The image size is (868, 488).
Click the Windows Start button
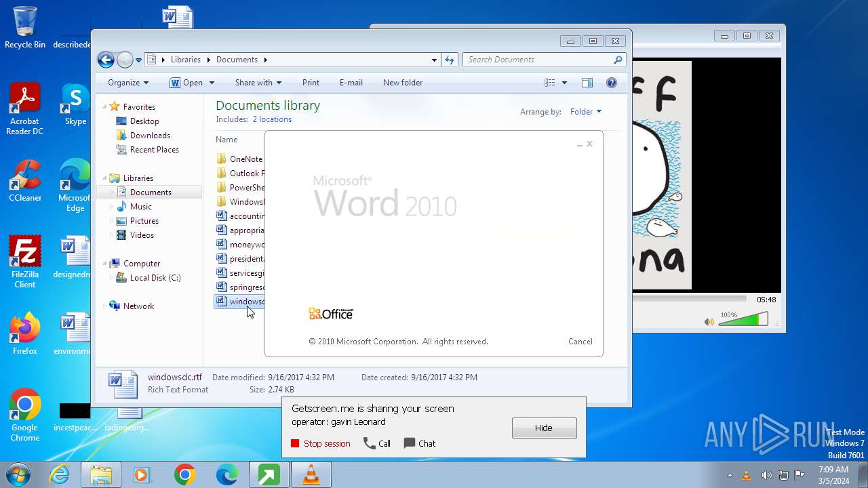17,474
